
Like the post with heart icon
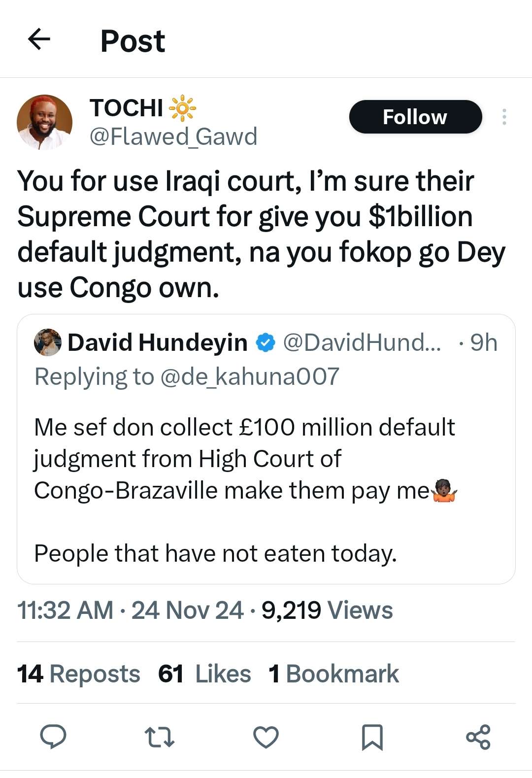coord(266,737)
